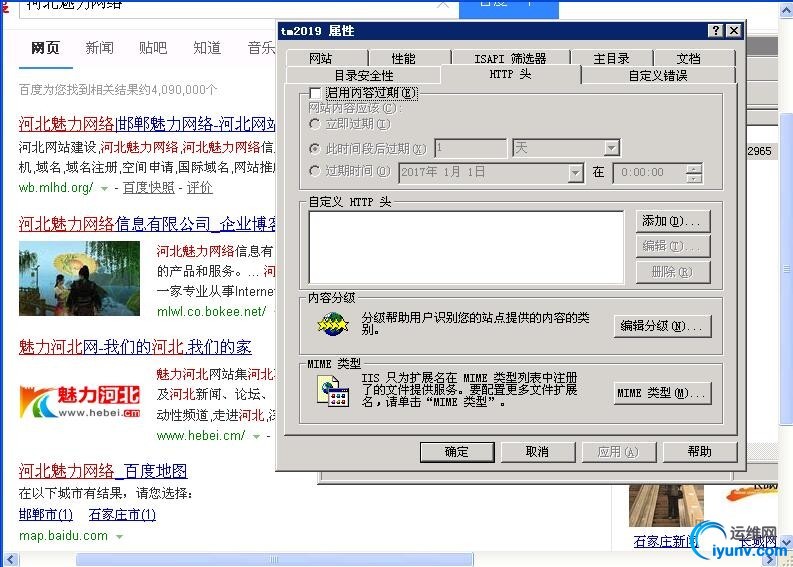This screenshot has width=793, height=567.
Task: Switch to Baidu 贴吧 tab
Action: coord(153,48)
